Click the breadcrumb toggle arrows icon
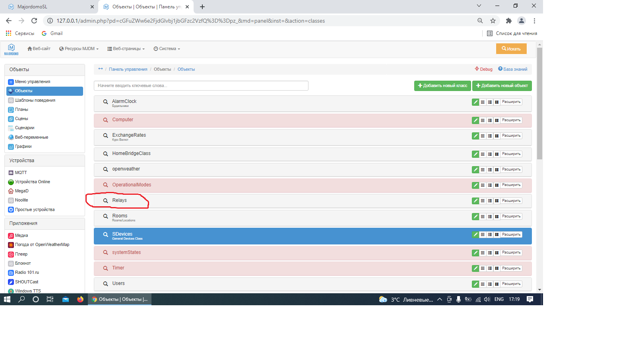This screenshot has height=341, width=644. (x=101, y=69)
